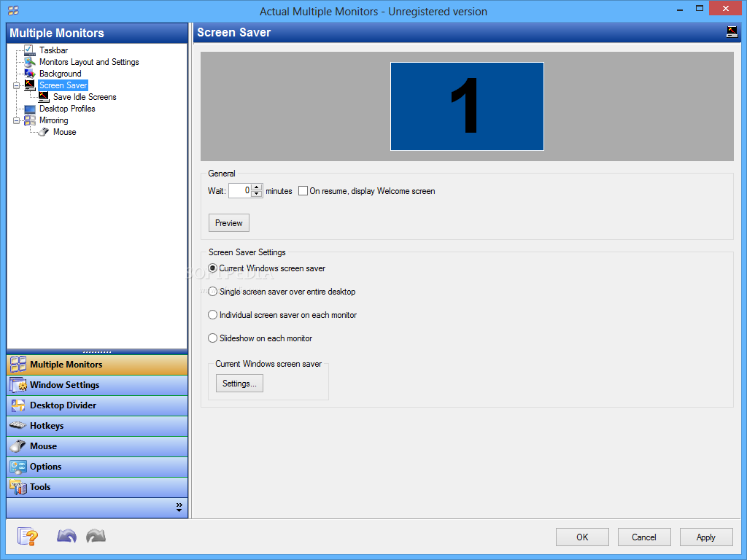Select Mouse under Mirroring in tree

pyautogui.click(x=65, y=132)
